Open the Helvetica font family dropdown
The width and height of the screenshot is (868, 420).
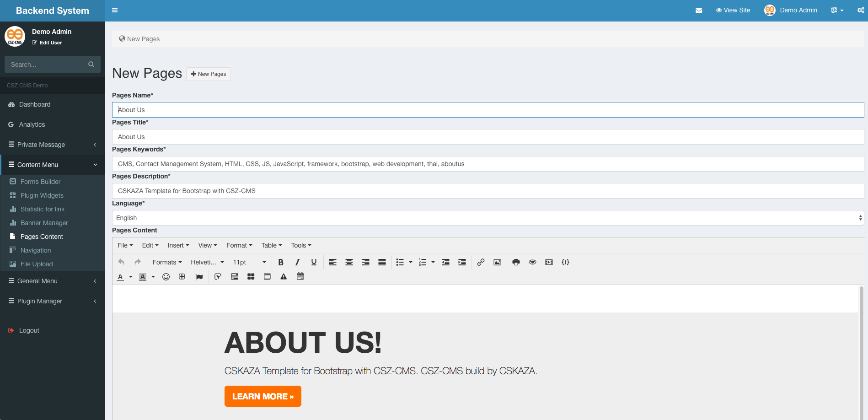[208, 262]
